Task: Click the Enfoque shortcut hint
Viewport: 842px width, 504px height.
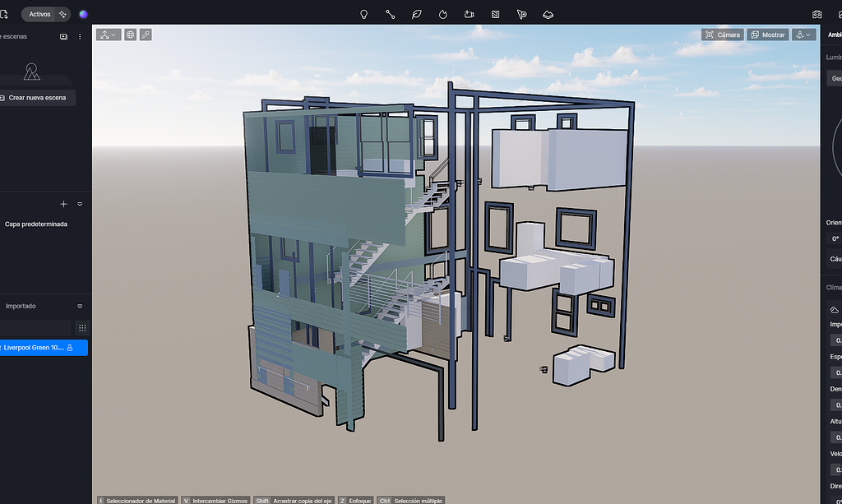Action: point(355,500)
